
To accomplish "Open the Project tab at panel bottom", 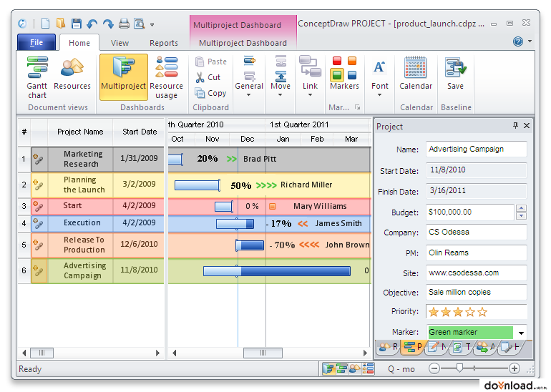I will coord(413,347).
